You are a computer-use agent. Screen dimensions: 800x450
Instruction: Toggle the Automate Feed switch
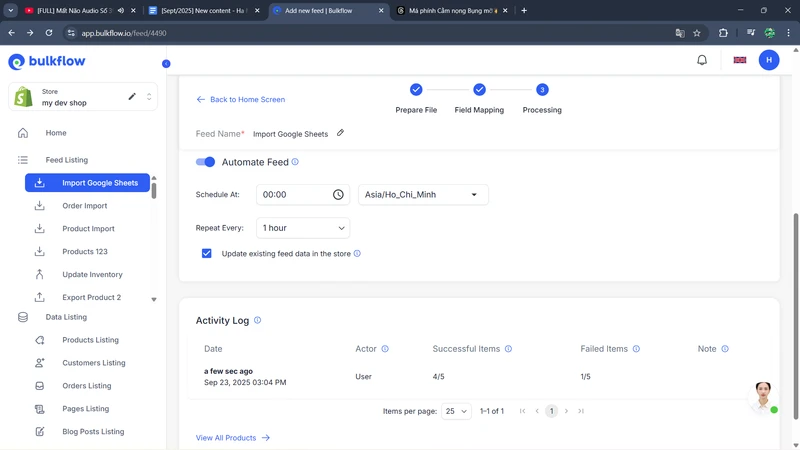(205, 162)
